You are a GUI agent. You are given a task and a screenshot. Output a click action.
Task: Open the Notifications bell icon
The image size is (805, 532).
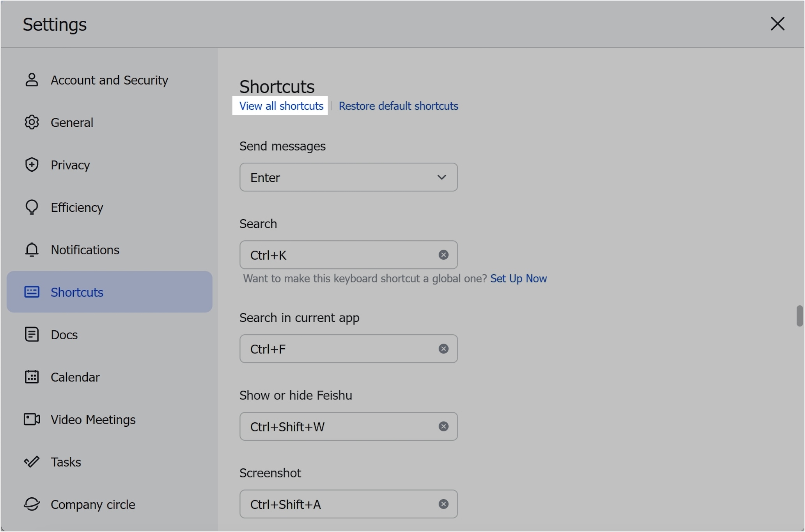point(32,250)
